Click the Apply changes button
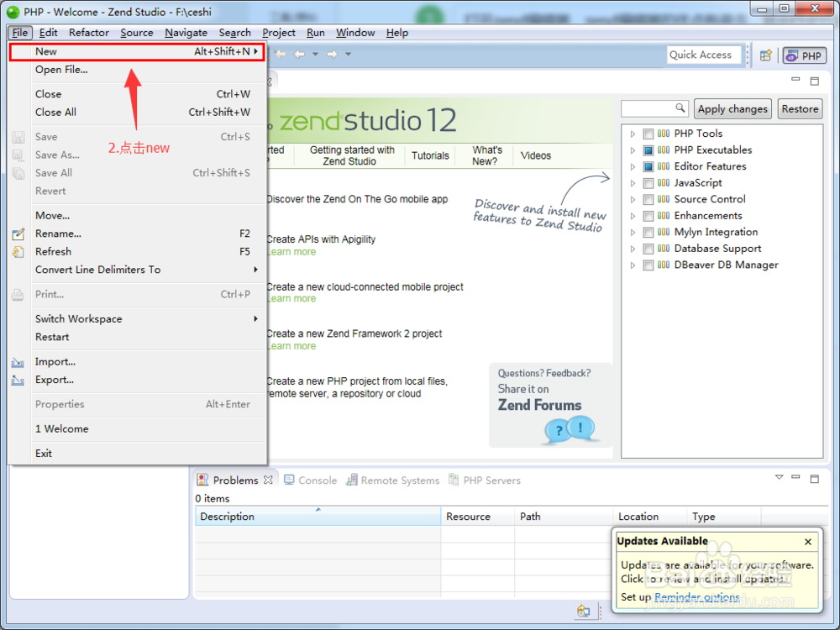Screen dimensions: 840x630 [732, 108]
